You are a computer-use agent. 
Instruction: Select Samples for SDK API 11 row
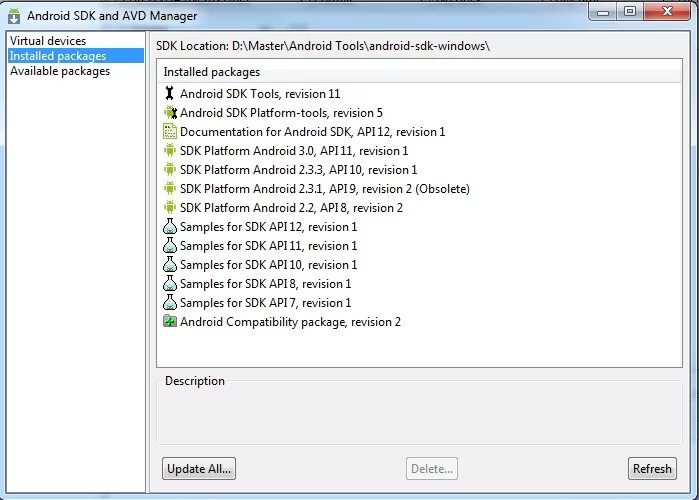268,246
